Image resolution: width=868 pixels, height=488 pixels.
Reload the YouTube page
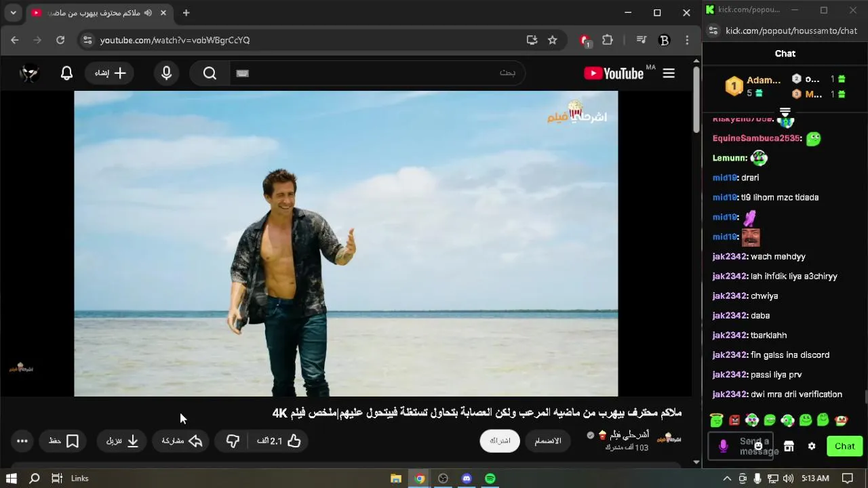60,40
